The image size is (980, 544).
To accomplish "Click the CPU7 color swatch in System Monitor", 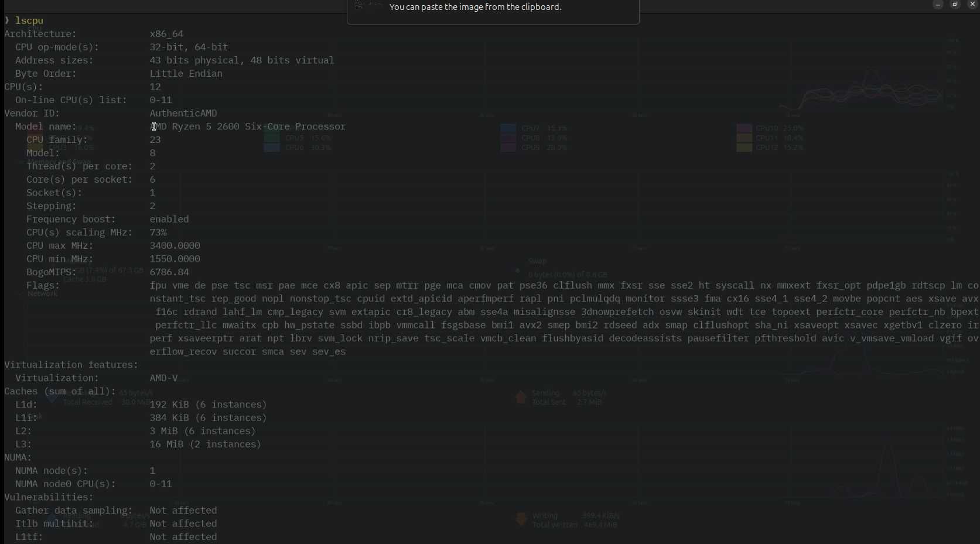I will pos(508,128).
